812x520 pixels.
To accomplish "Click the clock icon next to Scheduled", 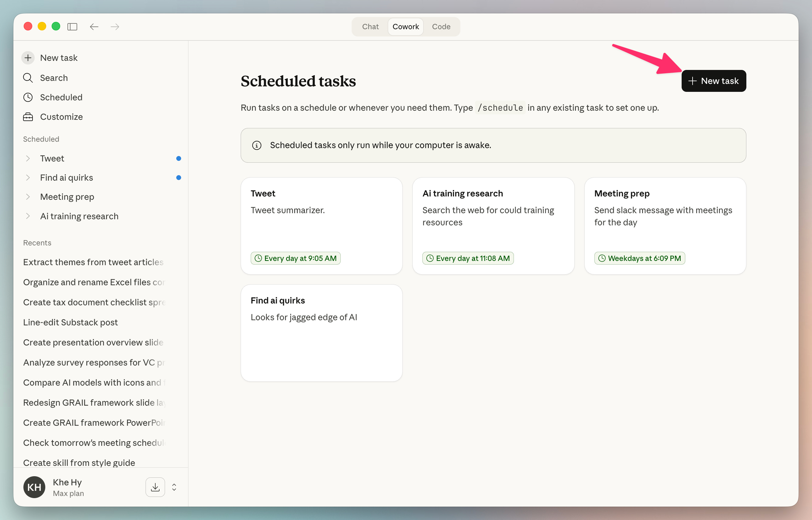I will tap(28, 97).
